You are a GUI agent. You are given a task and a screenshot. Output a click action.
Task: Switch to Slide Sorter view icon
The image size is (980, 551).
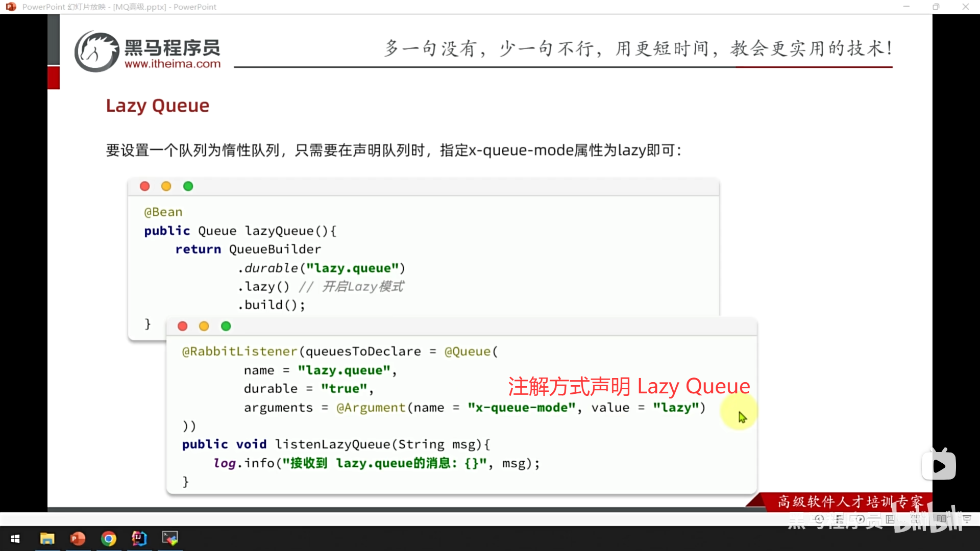(x=915, y=519)
